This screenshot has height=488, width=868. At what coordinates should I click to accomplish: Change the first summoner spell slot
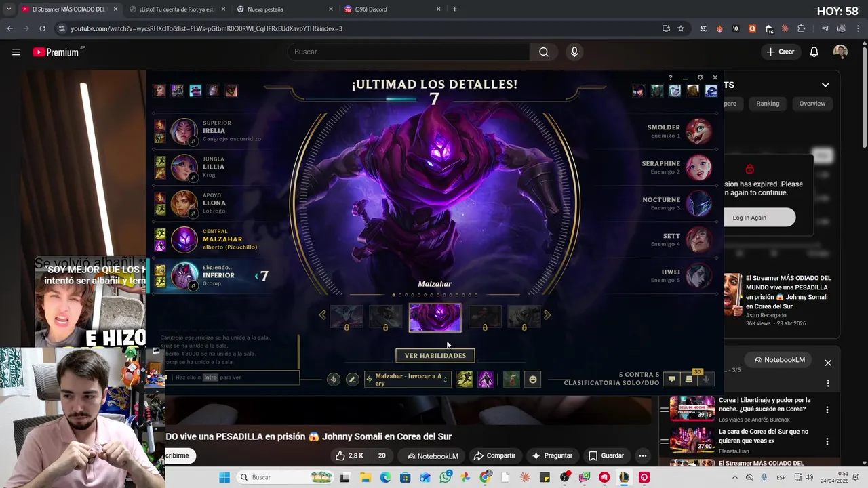(x=465, y=380)
